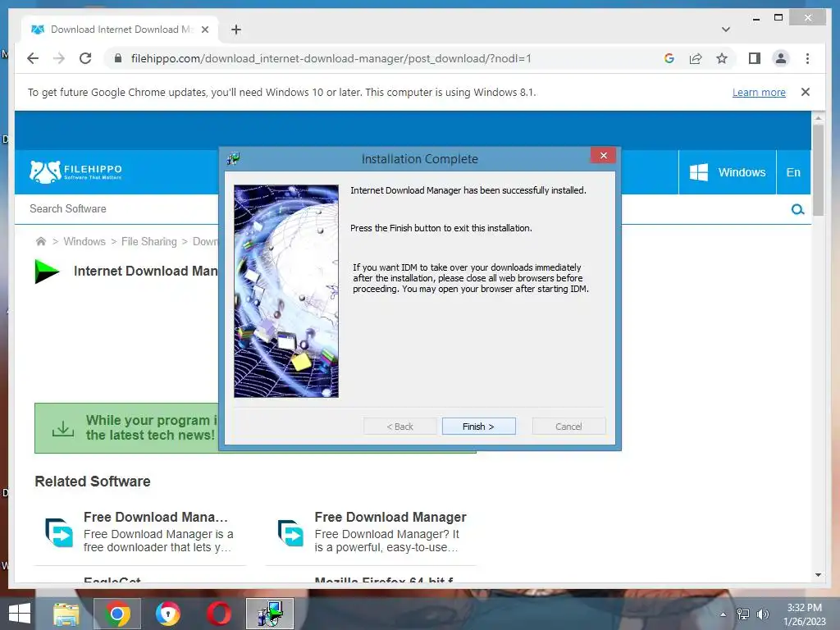
Task: Click the first Free Download Manager app icon
Action: pyautogui.click(x=59, y=532)
